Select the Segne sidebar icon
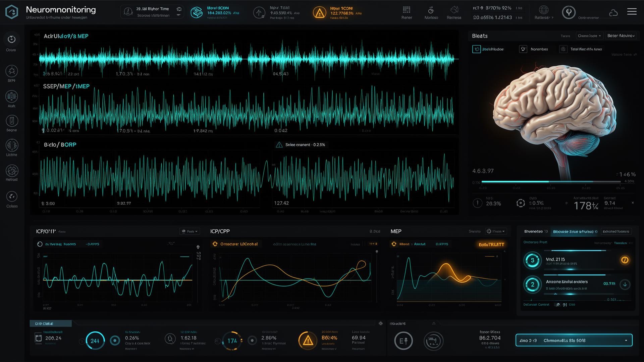Screen dimensions: 644x362 (12, 121)
